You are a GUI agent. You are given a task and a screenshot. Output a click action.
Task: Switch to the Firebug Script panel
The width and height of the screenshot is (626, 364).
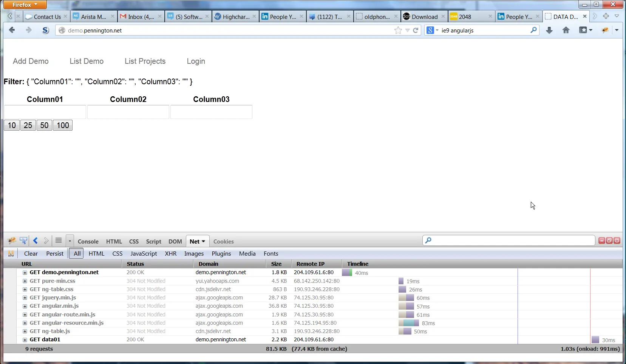click(x=153, y=242)
